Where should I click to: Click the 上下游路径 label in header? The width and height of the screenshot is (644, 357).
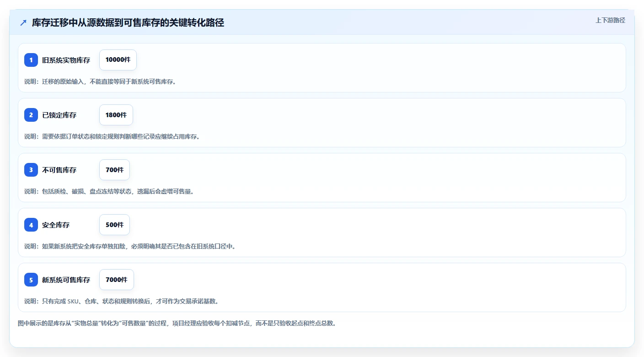610,20
